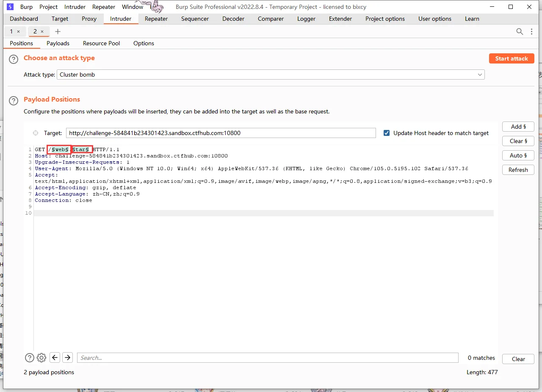
Task: Click the target crosshair icon
Action: (36, 133)
